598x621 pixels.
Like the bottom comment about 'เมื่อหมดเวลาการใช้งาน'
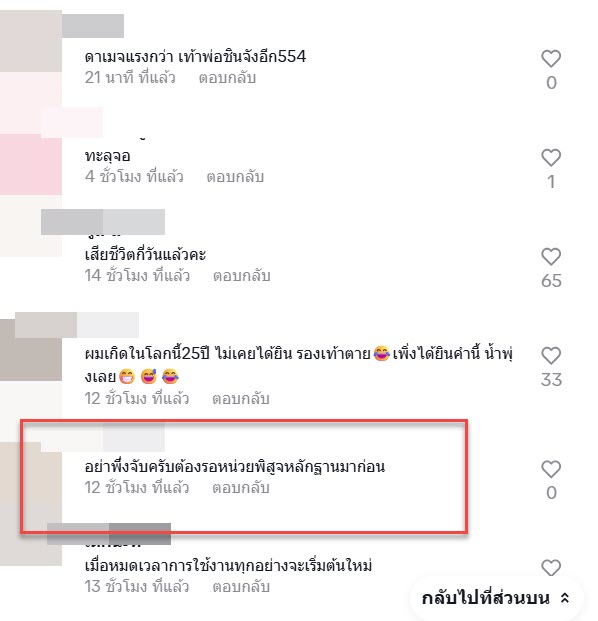[551, 568]
